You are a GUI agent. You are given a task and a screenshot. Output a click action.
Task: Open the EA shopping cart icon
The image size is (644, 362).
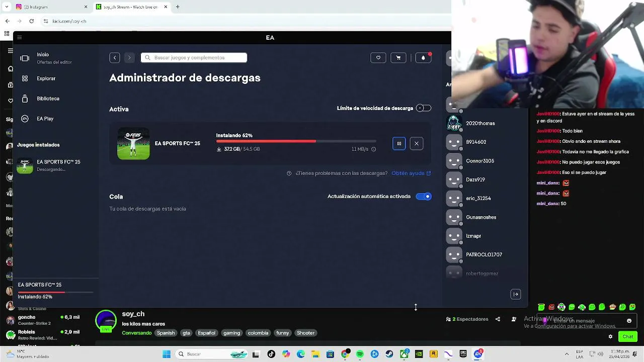[398, 58]
